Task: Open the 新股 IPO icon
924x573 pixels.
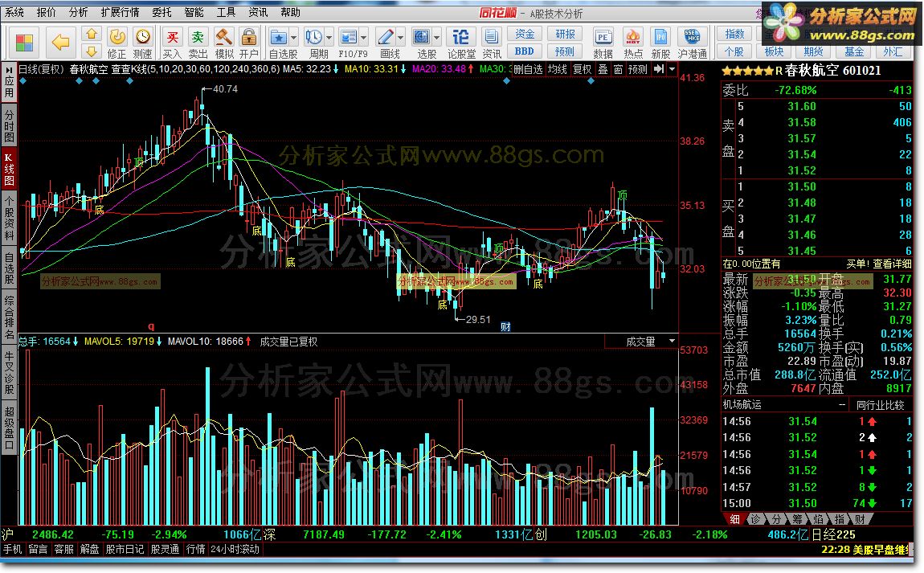Action: point(660,43)
